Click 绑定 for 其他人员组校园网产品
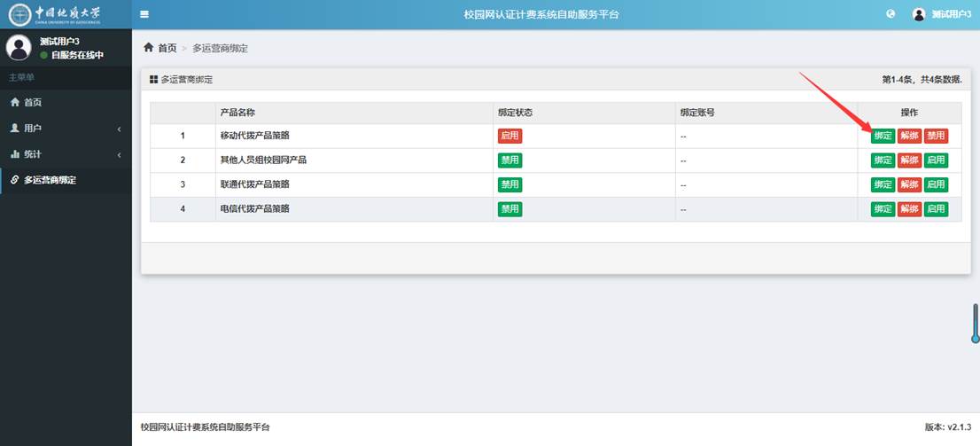 coord(883,160)
